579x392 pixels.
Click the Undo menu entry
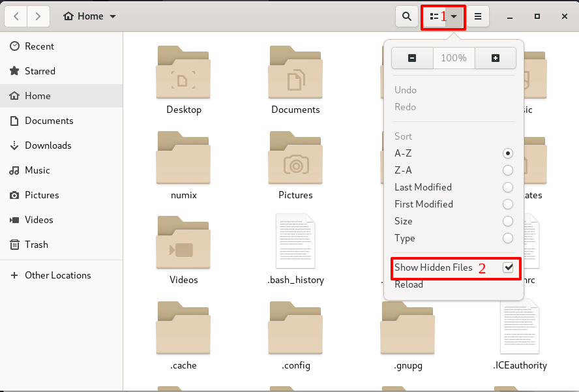tap(404, 90)
